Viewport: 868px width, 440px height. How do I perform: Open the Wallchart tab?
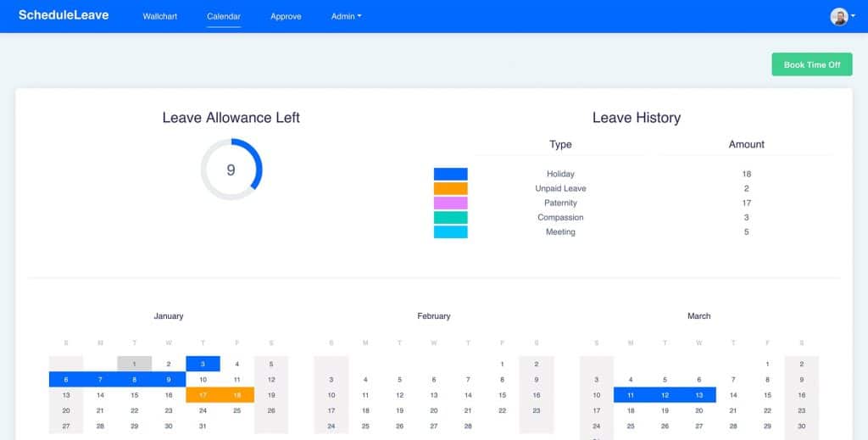159,16
